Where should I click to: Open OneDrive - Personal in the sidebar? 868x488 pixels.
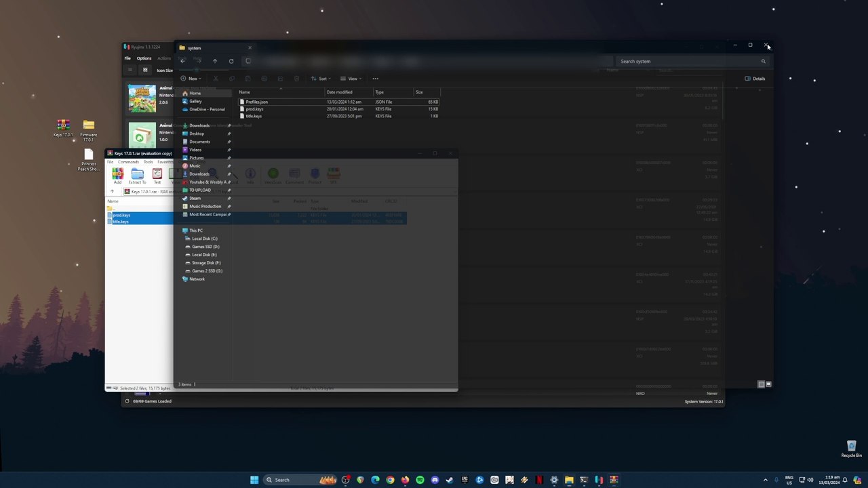pos(207,110)
